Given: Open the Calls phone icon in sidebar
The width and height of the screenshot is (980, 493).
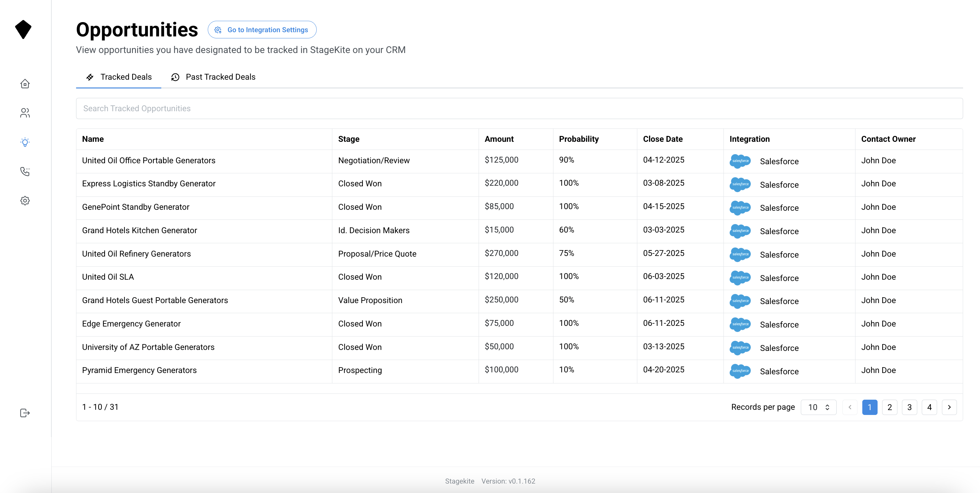Looking at the screenshot, I should pos(25,172).
